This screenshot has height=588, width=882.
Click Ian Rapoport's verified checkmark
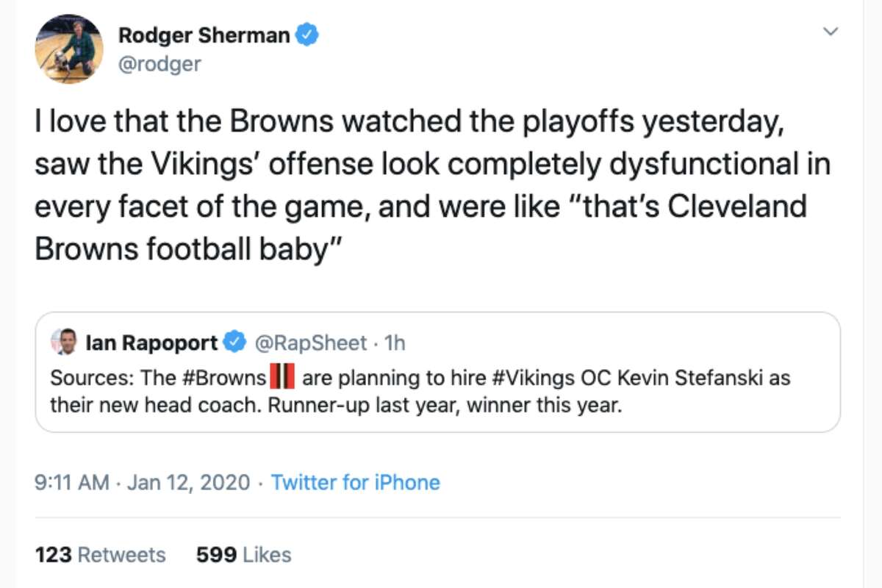234,342
